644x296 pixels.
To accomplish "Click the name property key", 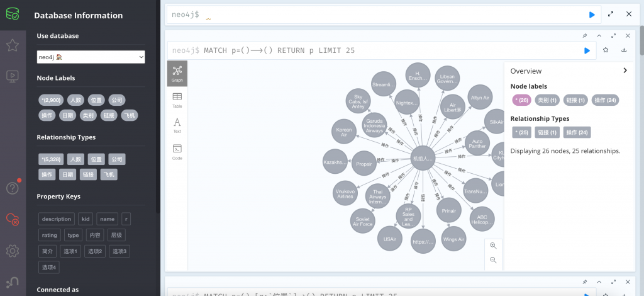I will click(107, 219).
